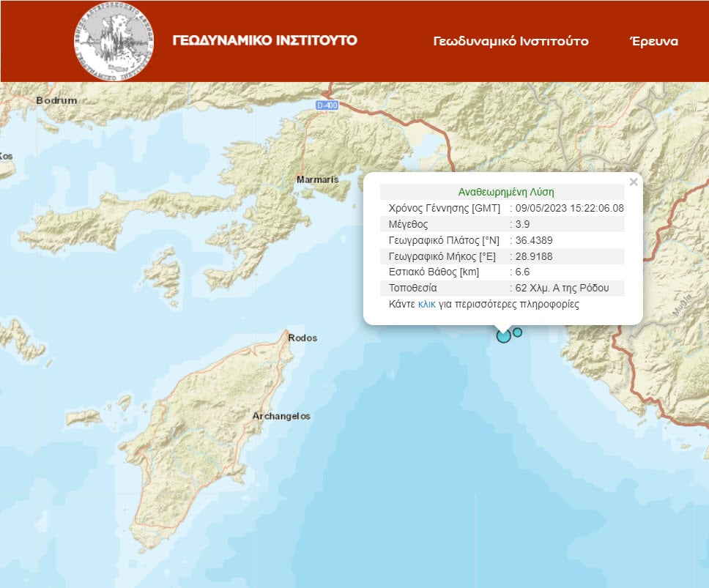Click the Τοποθεσία label in popup

(413, 288)
